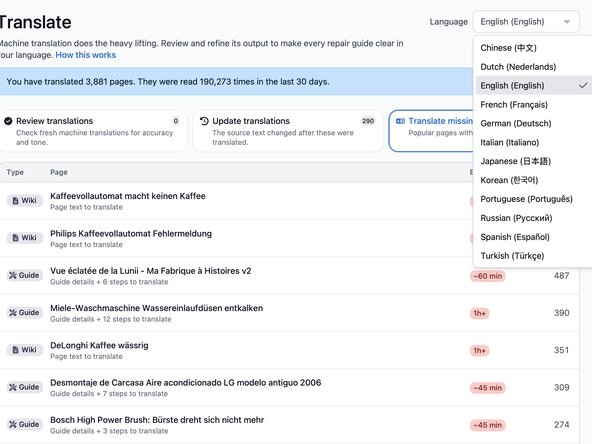
Task: Click the 351 views value
Action: click(561, 350)
